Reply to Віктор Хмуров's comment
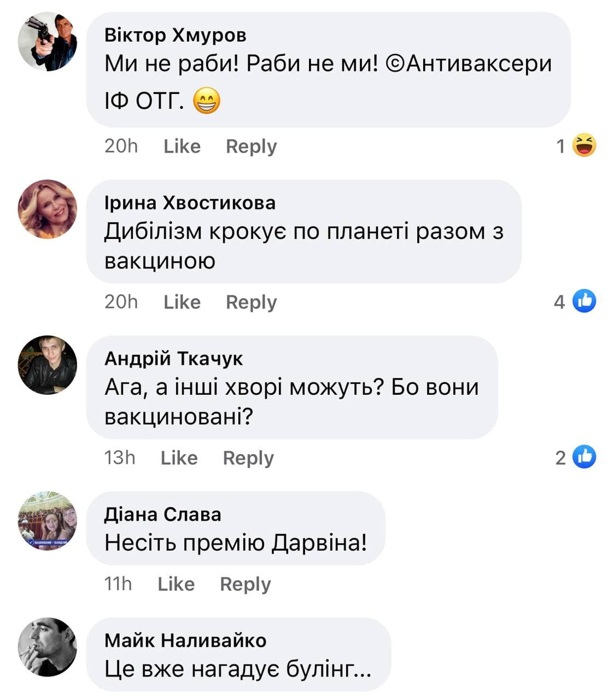614x700 pixels. pos(252,147)
